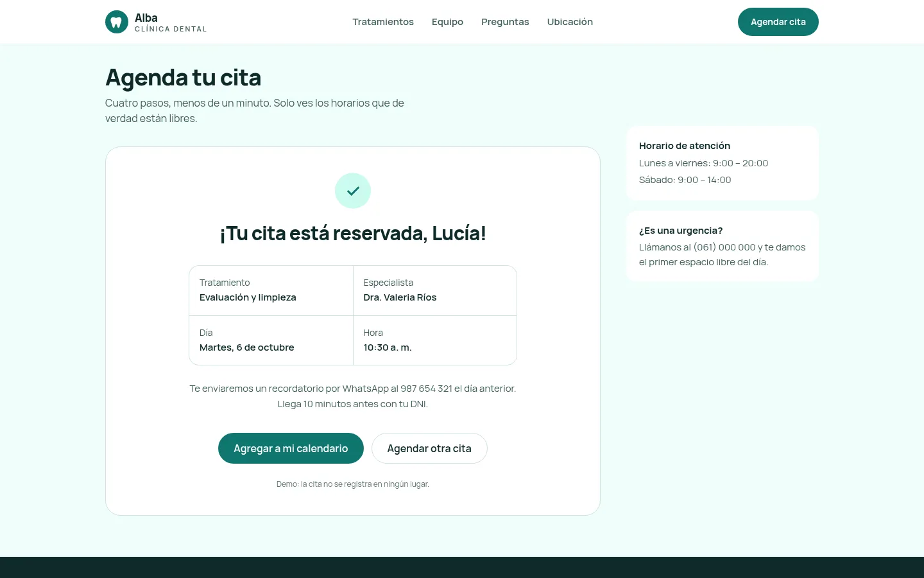This screenshot has width=924, height=578.
Task: Click the ¿Es una urgencia? title
Action: (681, 231)
